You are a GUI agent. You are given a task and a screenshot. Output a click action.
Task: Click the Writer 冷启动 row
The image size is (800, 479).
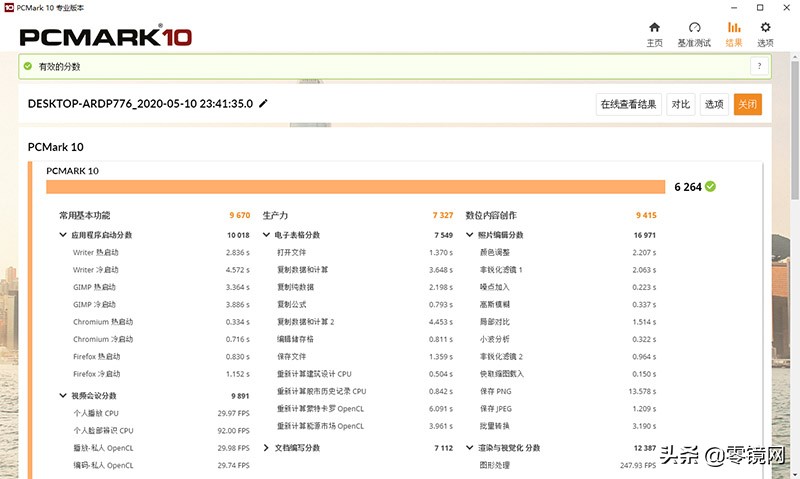coord(161,270)
